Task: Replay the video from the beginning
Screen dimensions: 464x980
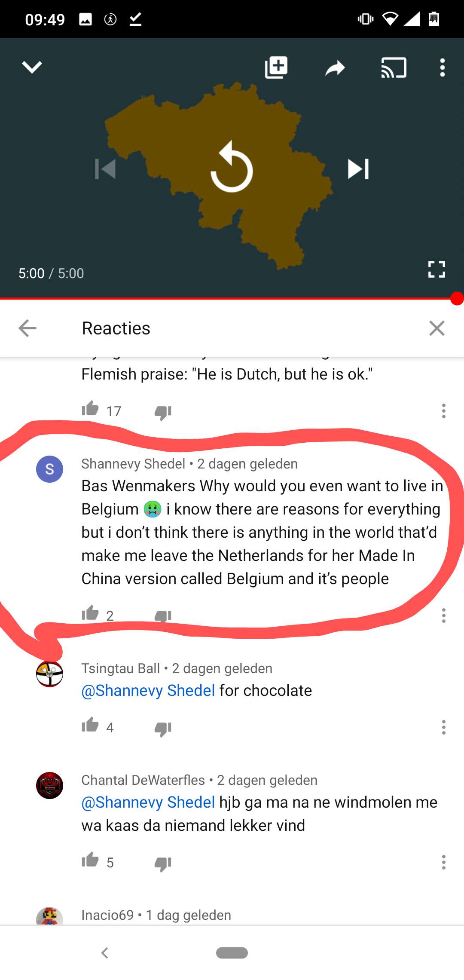Action: [232, 167]
